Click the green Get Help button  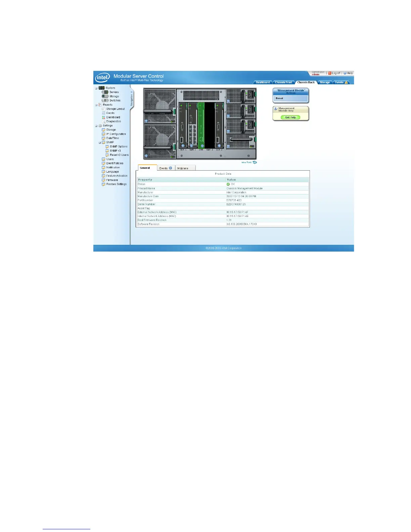[290, 117]
